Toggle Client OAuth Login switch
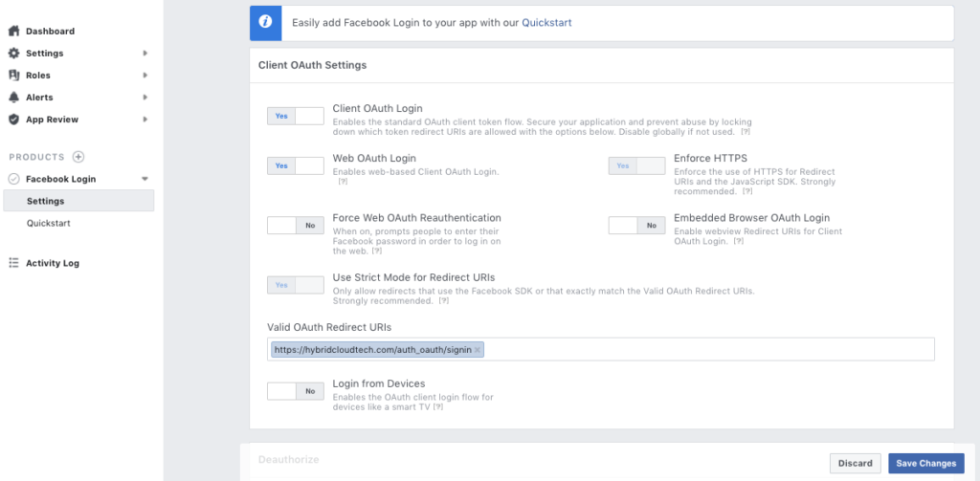 [296, 117]
